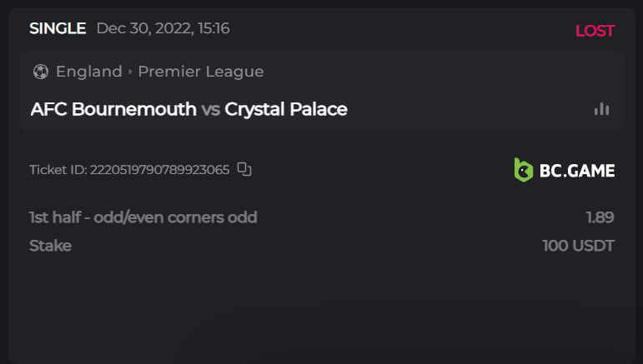This screenshot has height=364, width=643.
Task: Click the copy ticket ID icon
Action: [x=244, y=170]
